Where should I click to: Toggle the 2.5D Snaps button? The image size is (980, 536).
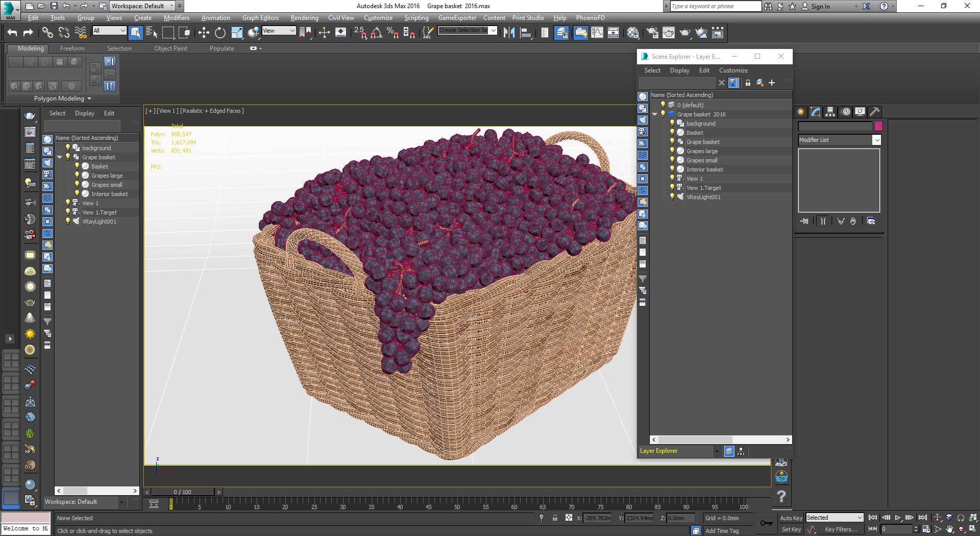point(360,33)
